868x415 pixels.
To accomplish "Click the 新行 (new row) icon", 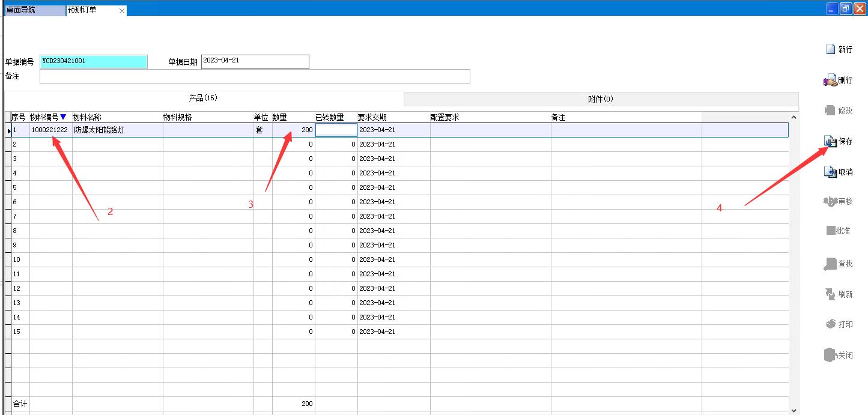I will tap(830, 49).
